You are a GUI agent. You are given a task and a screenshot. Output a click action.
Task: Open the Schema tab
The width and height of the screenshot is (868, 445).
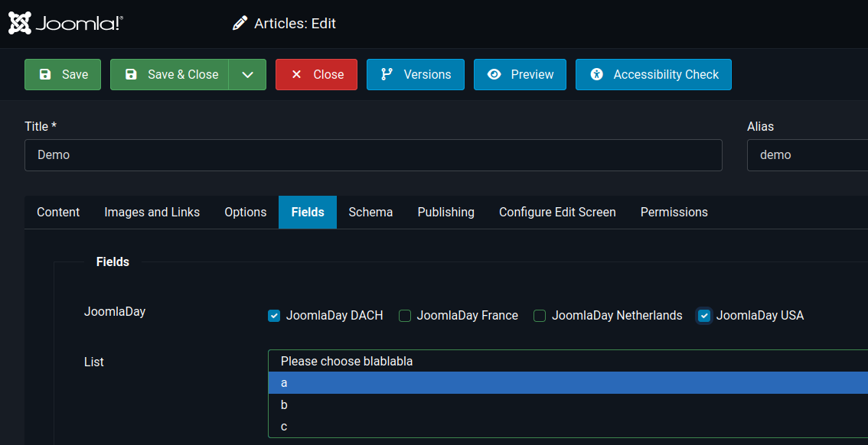[x=371, y=213]
